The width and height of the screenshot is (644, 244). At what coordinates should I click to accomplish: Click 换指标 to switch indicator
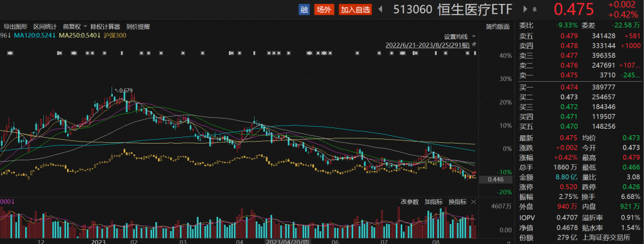458,202
